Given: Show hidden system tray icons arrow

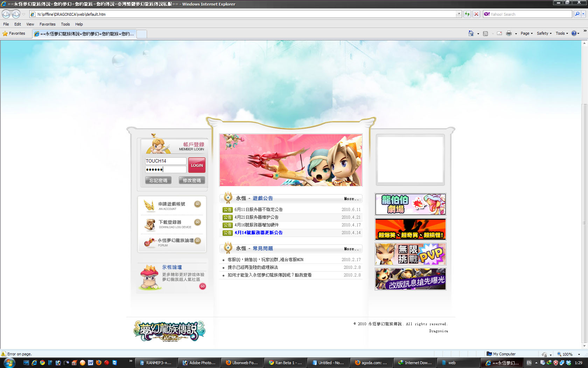Looking at the screenshot, I should [x=536, y=363].
